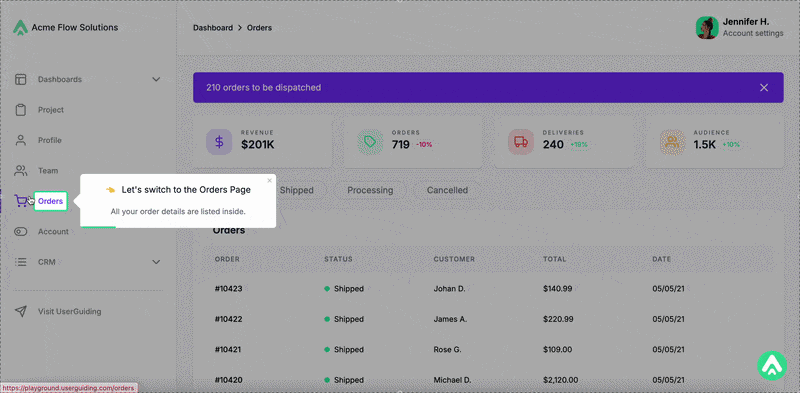This screenshot has height=393, width=800.
Task: Expand the CRM menu chevron
Action: pyautogui.click(x=156, y=262)
